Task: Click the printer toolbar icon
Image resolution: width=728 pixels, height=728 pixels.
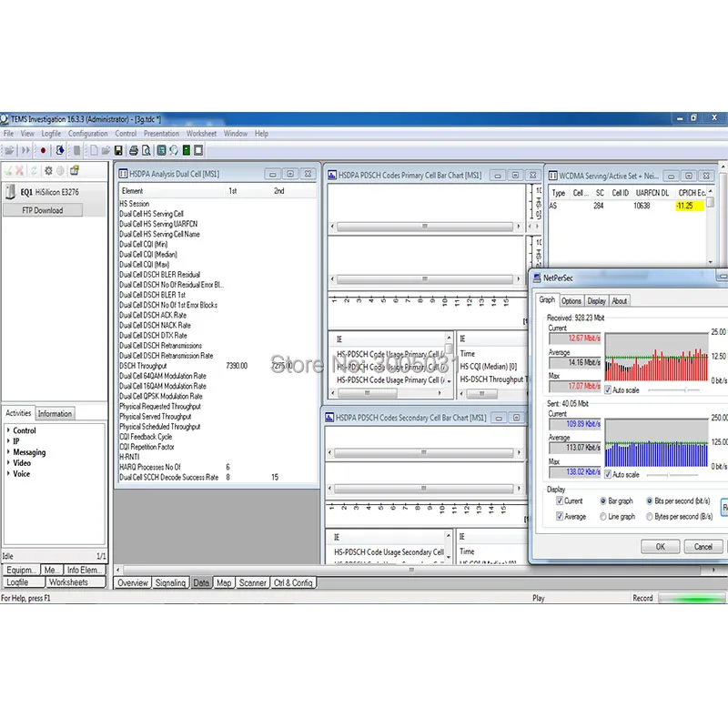Action: click(134, 150)
